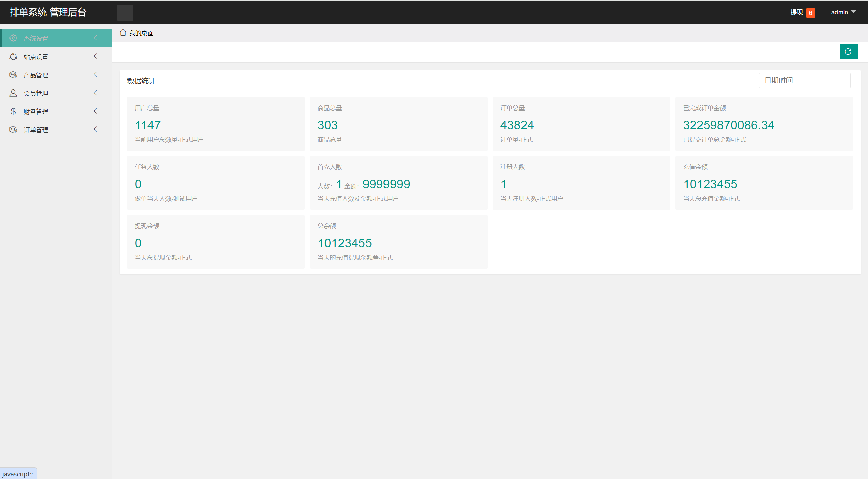Viewport: 868px width, 479px height.
Task: Open the 会员管理 menu item
Action: (36, 93)
